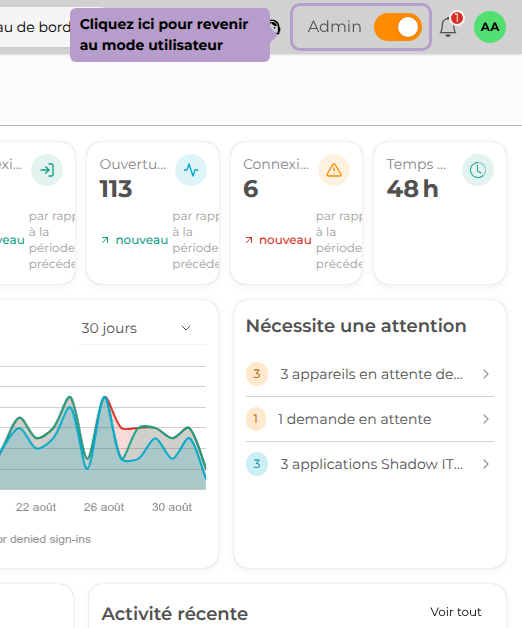Expand 3 appareils en attente row chevron
This screenshot has height=628, width=522.
pyautogui.click(x=486, y=374)
